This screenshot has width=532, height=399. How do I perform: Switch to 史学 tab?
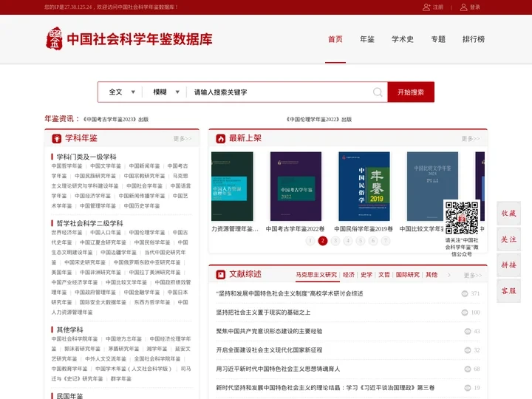click(366, 275)
